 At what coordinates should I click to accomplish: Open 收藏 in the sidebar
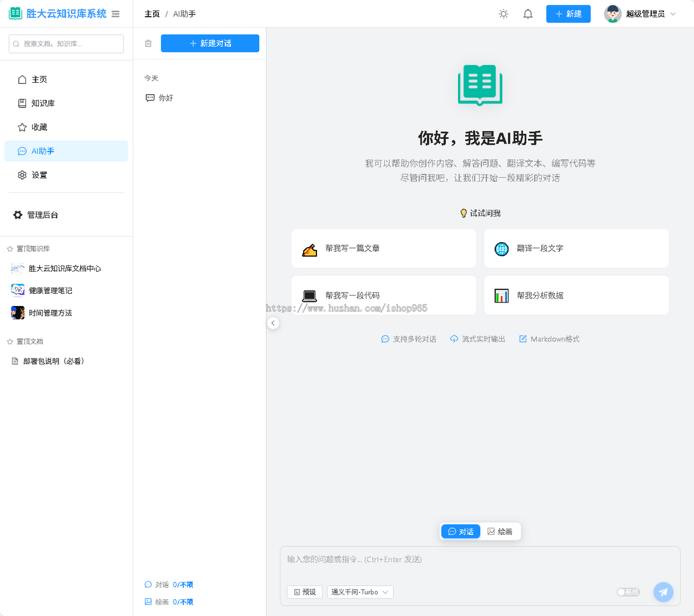tap(66, 127)
